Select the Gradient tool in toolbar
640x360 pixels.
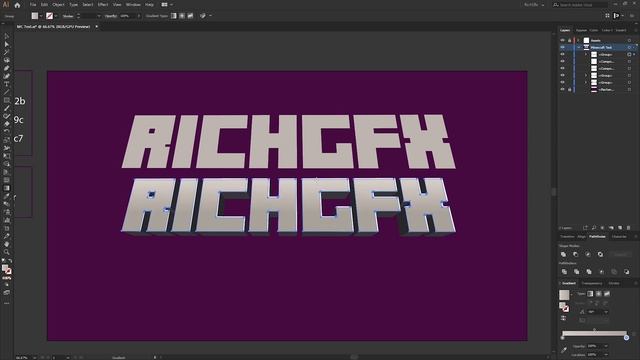click(x=7, y=188)
